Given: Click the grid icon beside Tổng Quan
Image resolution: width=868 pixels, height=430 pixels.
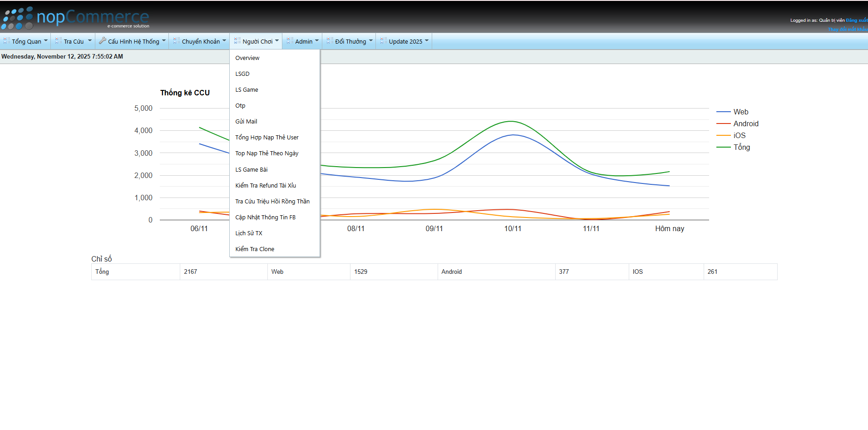Looking at the screenshot, I should click(x=7, y=41).
